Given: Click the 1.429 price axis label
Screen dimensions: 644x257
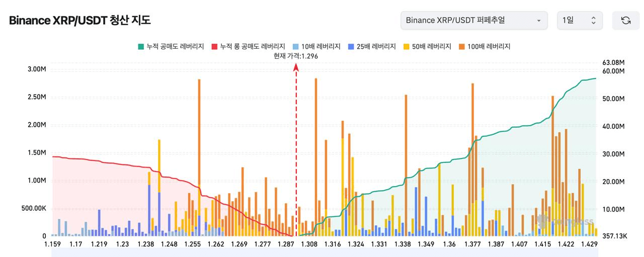Looking at the screenshot, I should (x=589, y=244).
